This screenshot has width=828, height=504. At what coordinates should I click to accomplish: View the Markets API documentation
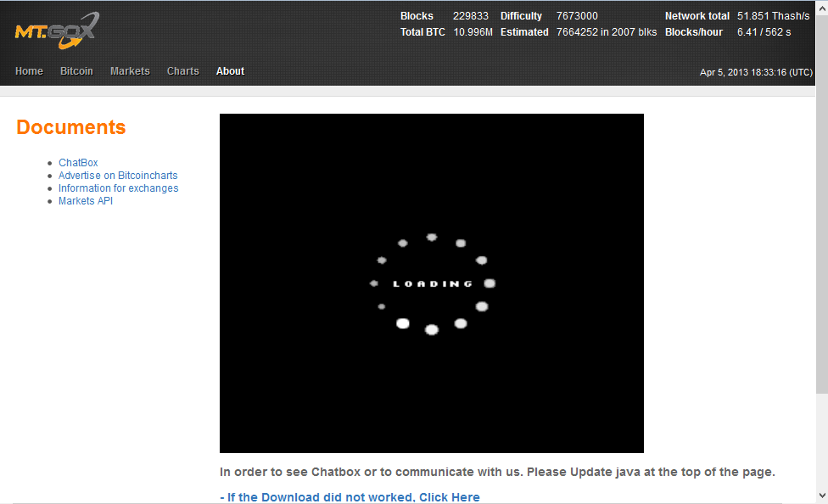[85, 200]
